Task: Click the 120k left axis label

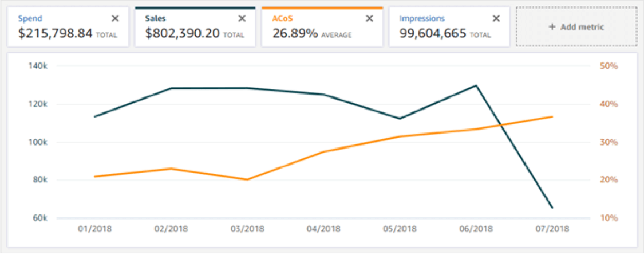Action: (38, 104)
